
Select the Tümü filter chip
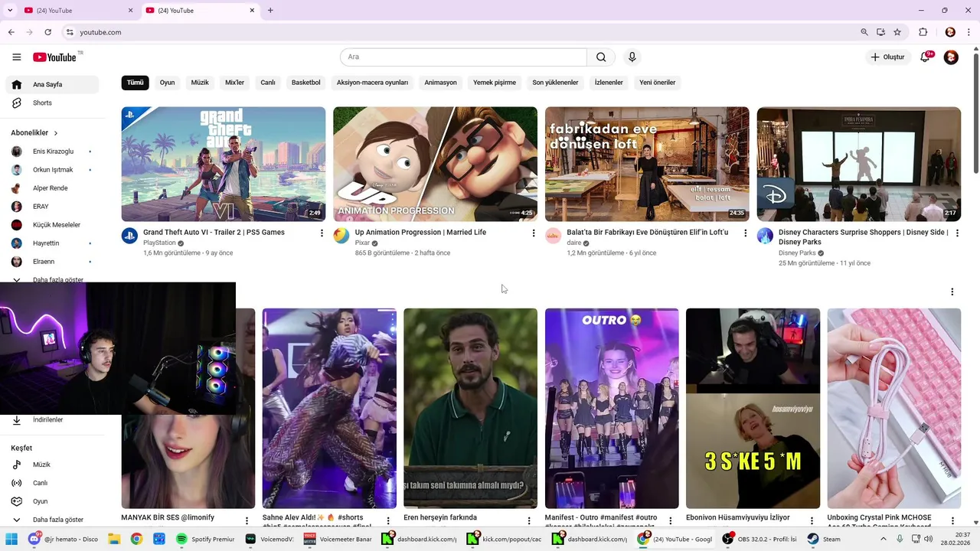tap(135, 83)
